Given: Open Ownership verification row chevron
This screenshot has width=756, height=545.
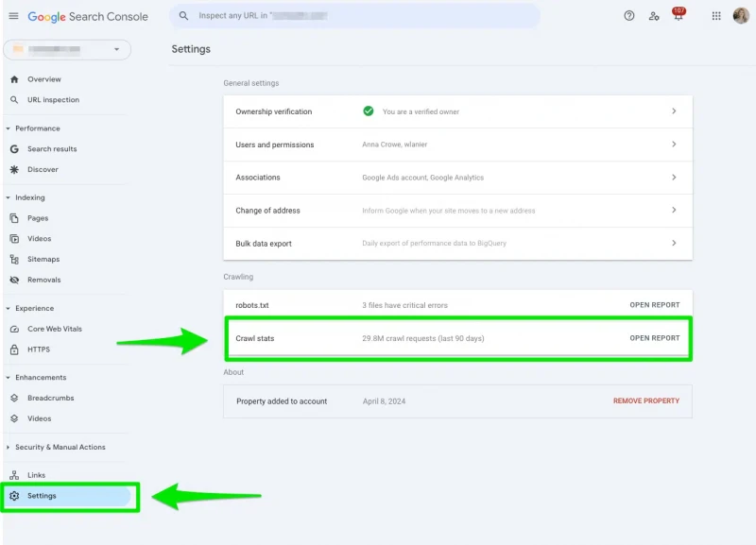Looking at the screenshot, I should point(674,111).
